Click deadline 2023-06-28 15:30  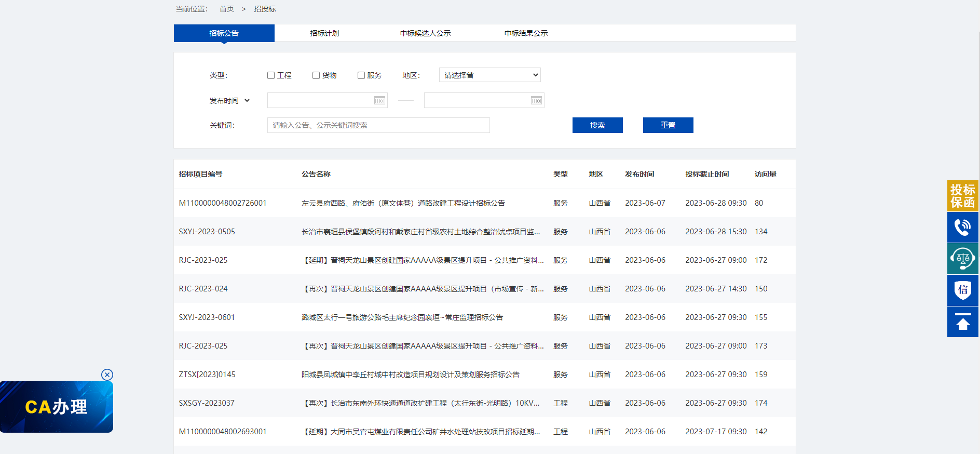point(716,232)
